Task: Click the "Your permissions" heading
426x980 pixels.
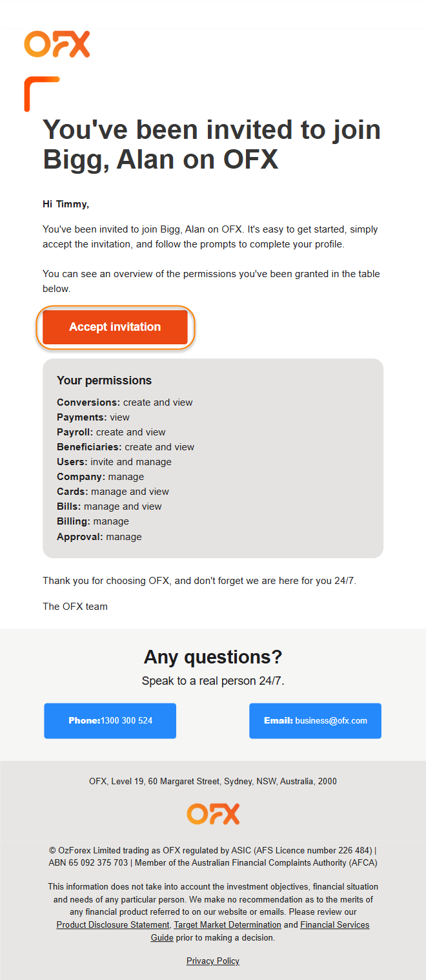Action: click(x=104, y=381)
